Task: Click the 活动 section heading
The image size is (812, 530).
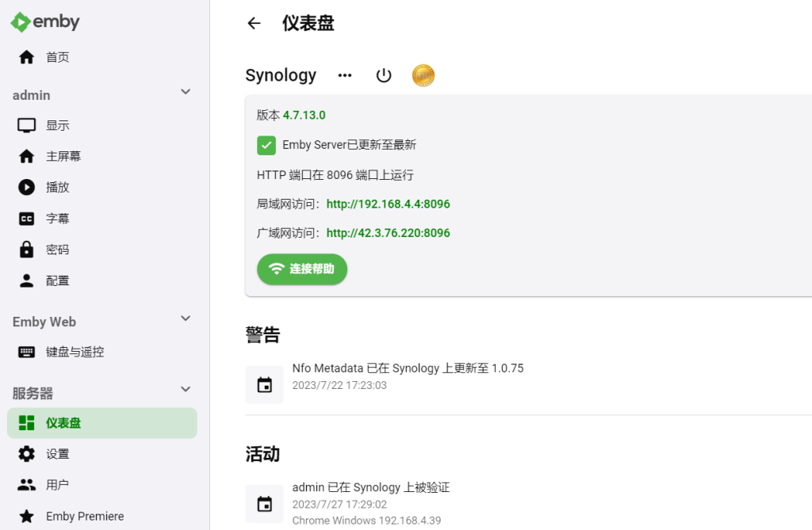Action: click(262, 454)
